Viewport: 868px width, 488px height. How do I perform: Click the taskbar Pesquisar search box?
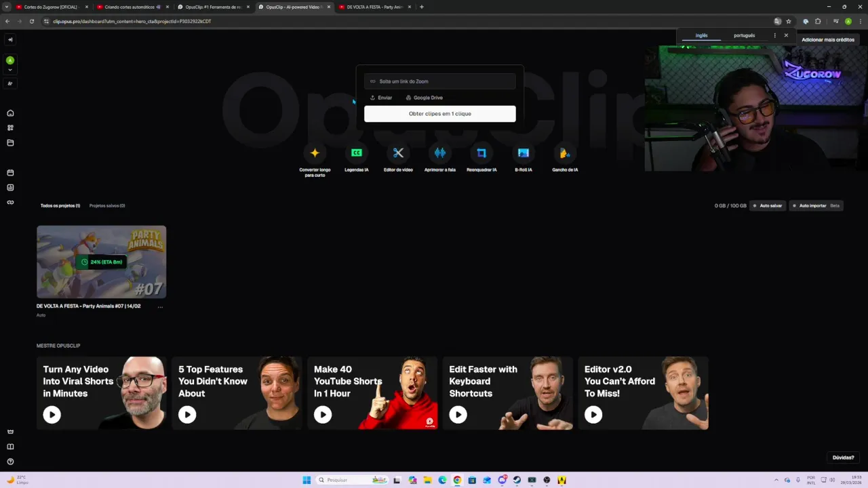pos(353,480)
